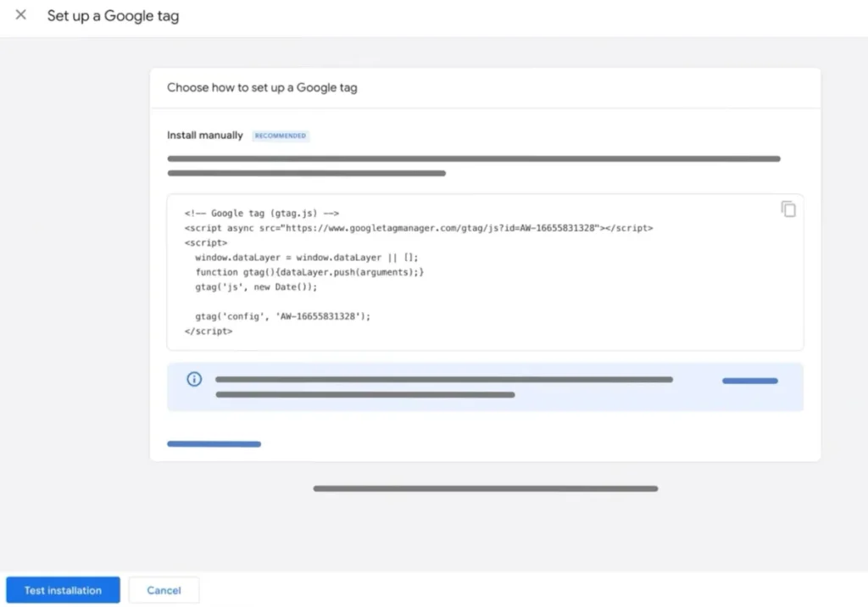Click the script async src line in code
868x607 pixels.
click(x=419, y=228)
